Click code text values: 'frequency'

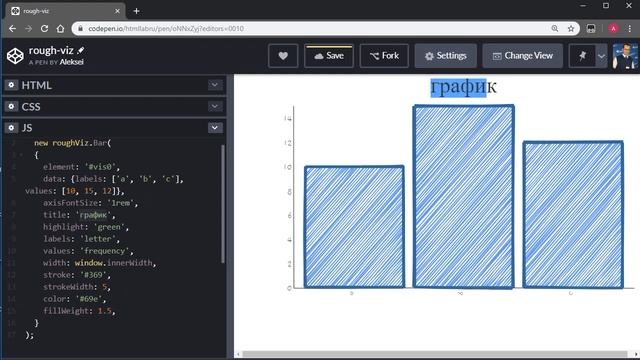[88, 251]
